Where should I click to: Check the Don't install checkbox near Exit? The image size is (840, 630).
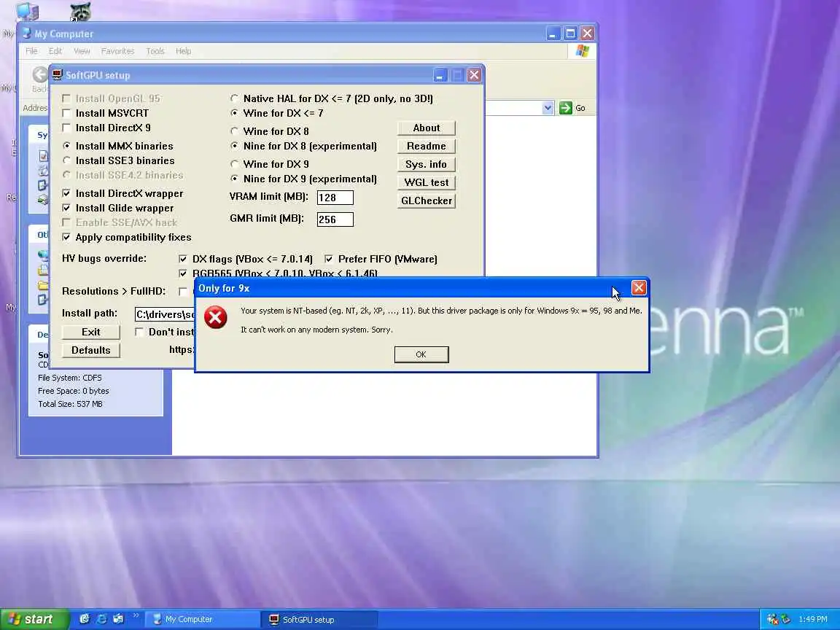(x=139, y=332)
